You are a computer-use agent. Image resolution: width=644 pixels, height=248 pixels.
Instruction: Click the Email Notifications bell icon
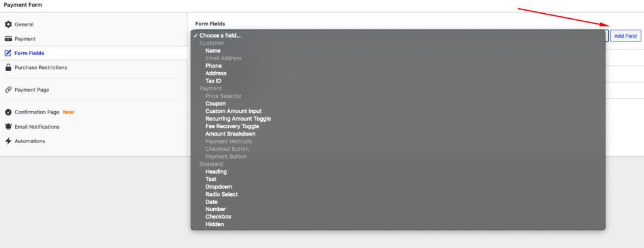[x=8, y=127]
